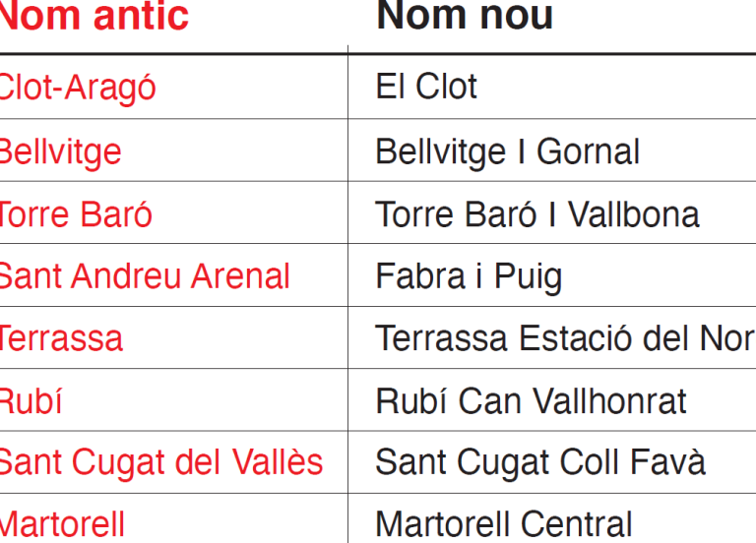Click the red 'Bellvitge' old name entry
Screen dimensions: 756x543
pos(59,152)
